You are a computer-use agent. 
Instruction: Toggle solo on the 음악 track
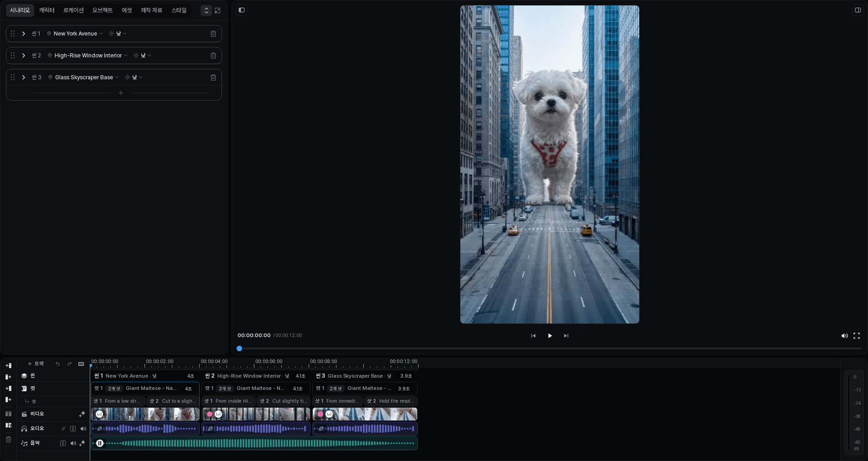[63, 443]
